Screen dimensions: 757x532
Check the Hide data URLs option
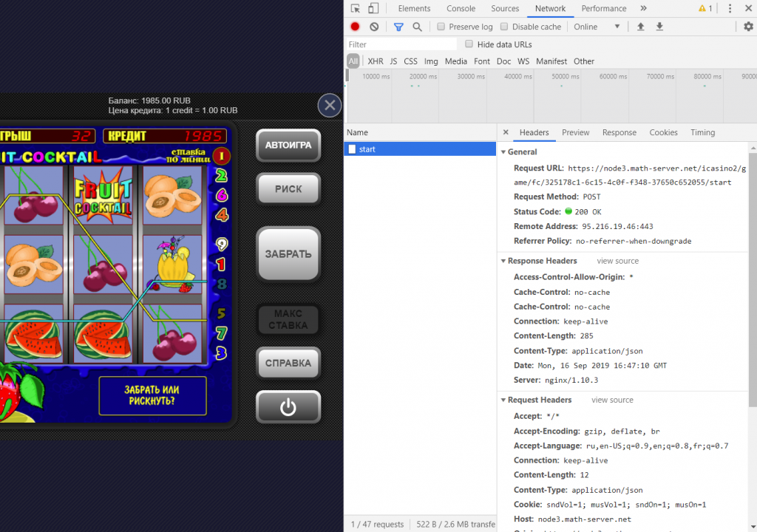pos(469,44)
